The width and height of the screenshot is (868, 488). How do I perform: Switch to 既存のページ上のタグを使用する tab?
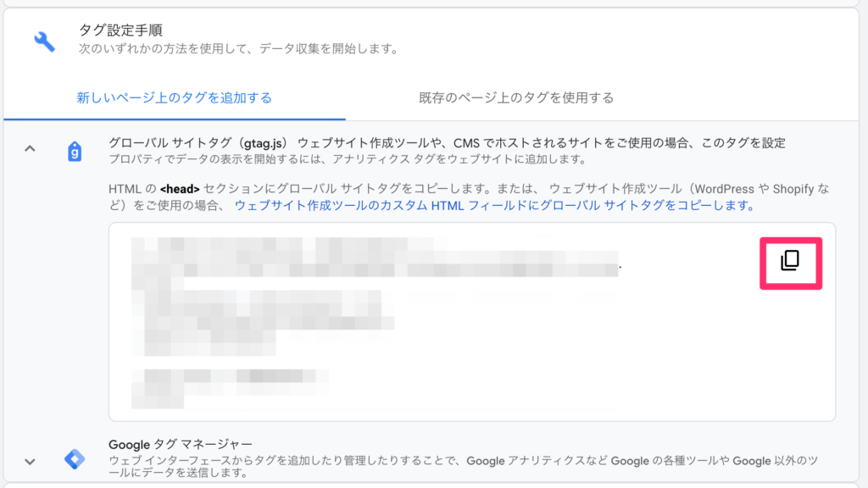515,97
